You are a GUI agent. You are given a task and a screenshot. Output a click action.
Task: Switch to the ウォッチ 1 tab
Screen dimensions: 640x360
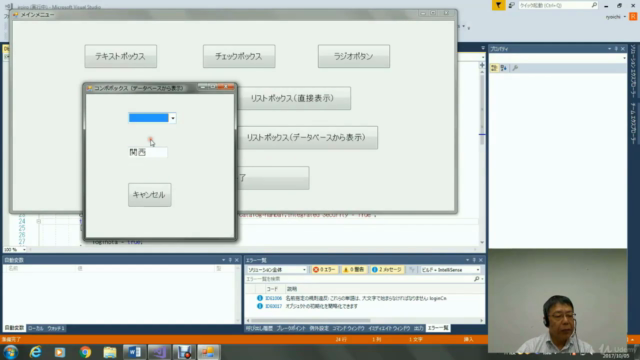(x=56, y=328)
